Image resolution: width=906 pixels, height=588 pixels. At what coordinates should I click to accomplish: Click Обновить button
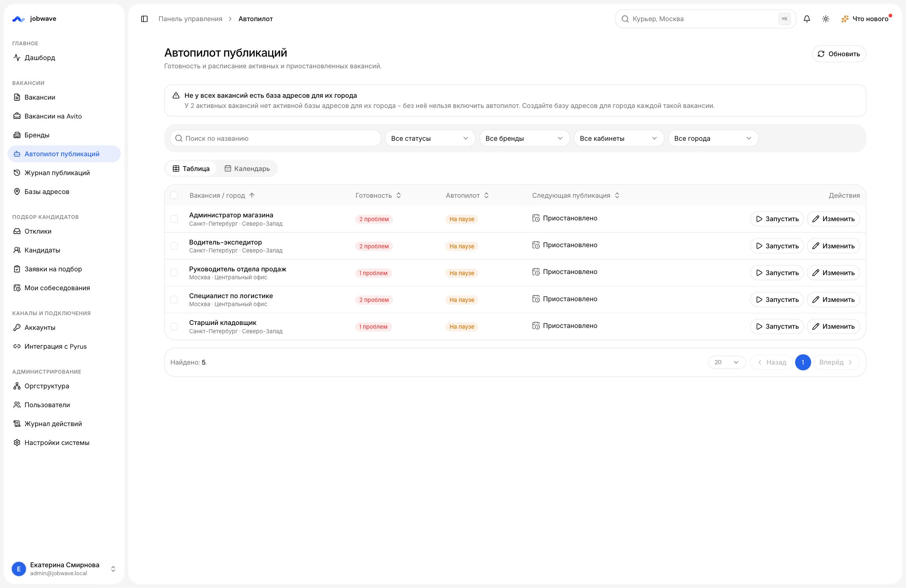click(x=839, y=54)
